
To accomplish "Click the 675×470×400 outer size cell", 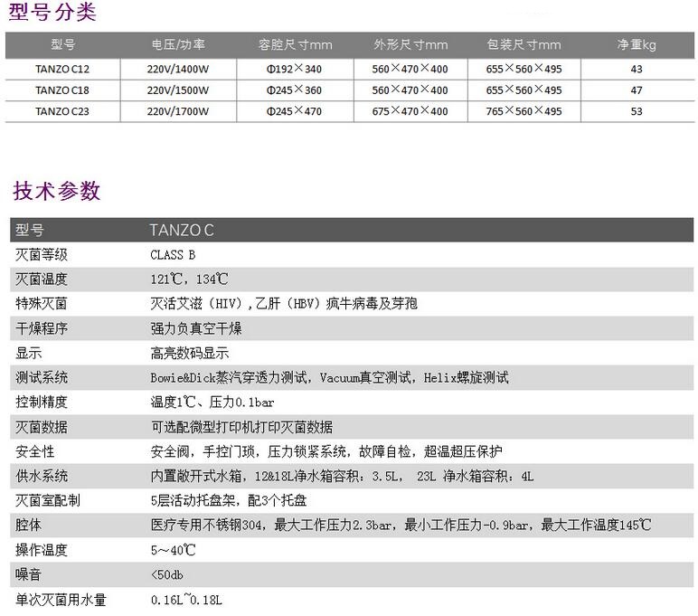I will [x=410, y=111].
